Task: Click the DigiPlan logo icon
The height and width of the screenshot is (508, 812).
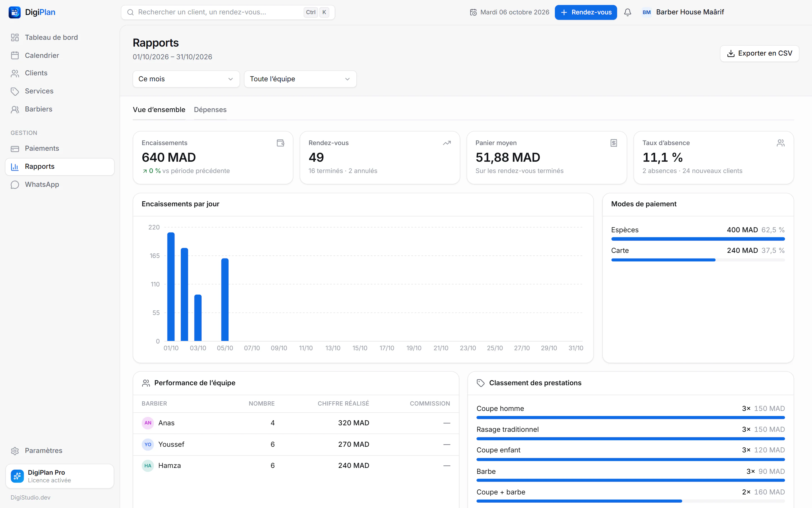Action: tap(14, 12)
